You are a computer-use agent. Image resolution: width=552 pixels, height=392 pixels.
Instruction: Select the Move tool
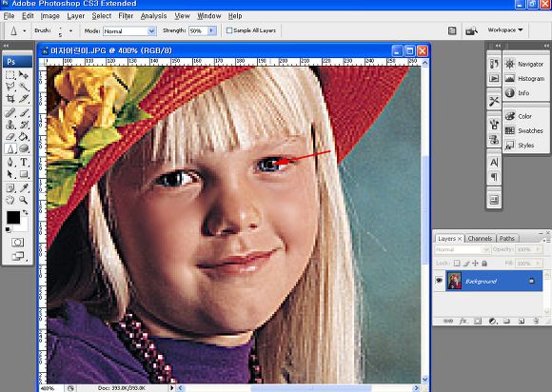tap(24, 74)
